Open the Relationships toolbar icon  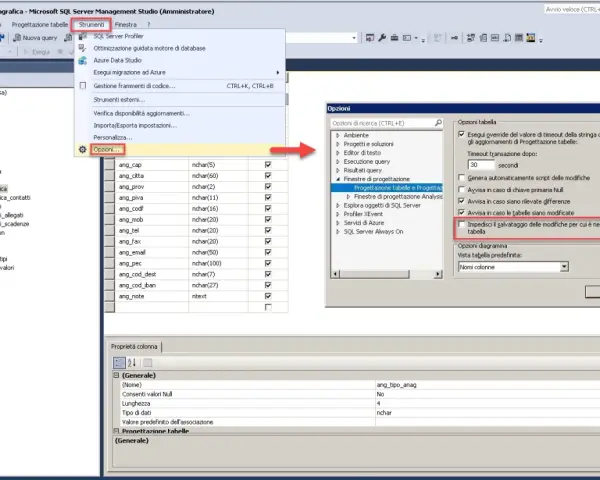point(471,38)
